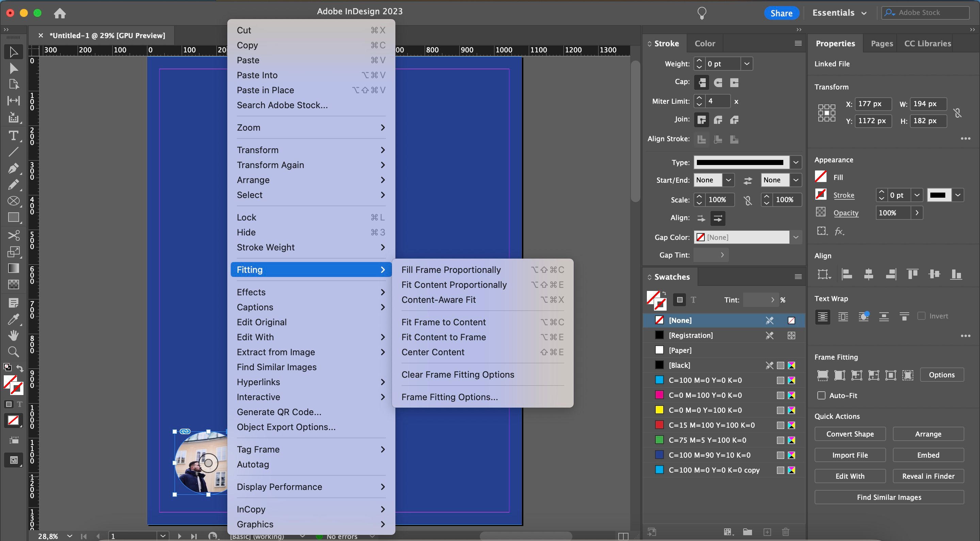Choose Fill Frame Proportionally from the menu

451,270
